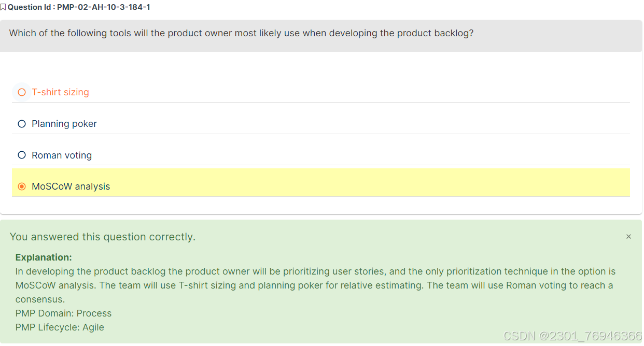Click the explanation paragraph about prioritizing user stories
This screenshot has width=644, height=346.
coord(315,285)
